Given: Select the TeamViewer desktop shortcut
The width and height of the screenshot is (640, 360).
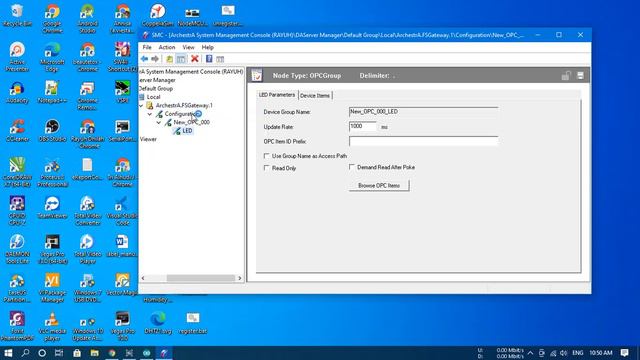Looking at the screenshot, I should coord(52,207).
